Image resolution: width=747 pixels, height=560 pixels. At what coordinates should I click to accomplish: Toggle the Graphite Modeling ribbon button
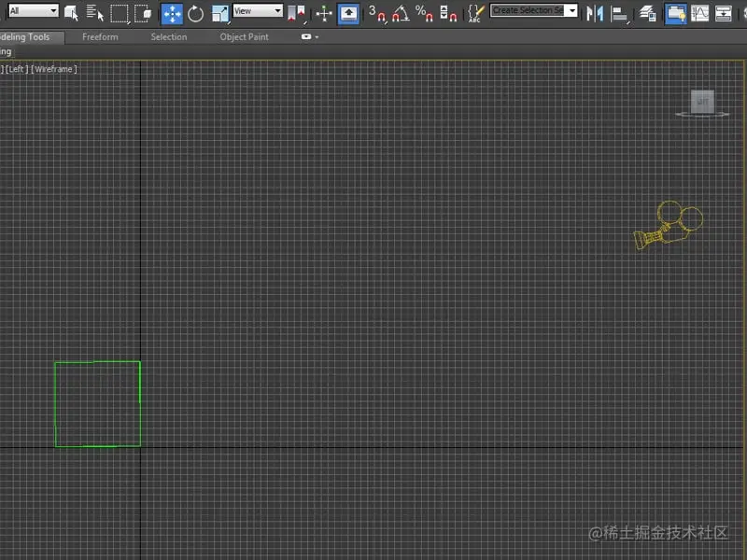[675, 13]
